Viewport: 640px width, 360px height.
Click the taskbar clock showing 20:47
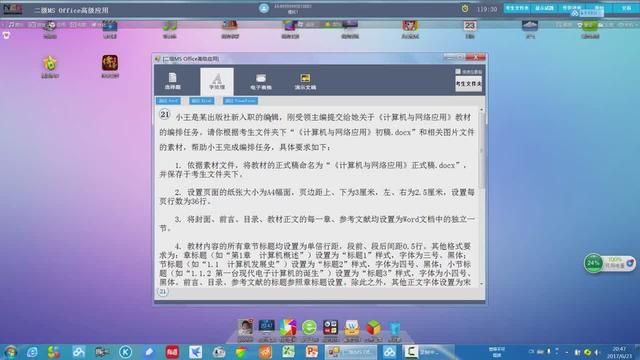click(x=620, y=352)
